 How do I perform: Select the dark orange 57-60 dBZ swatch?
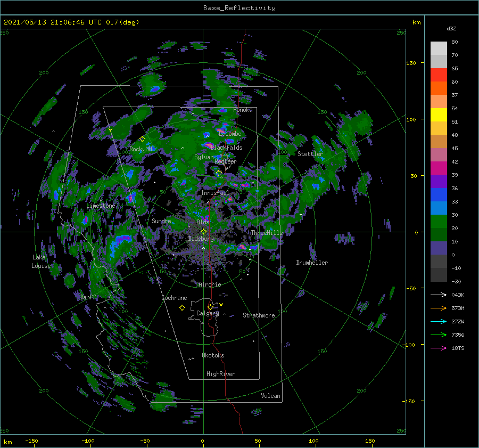point(439,88)
